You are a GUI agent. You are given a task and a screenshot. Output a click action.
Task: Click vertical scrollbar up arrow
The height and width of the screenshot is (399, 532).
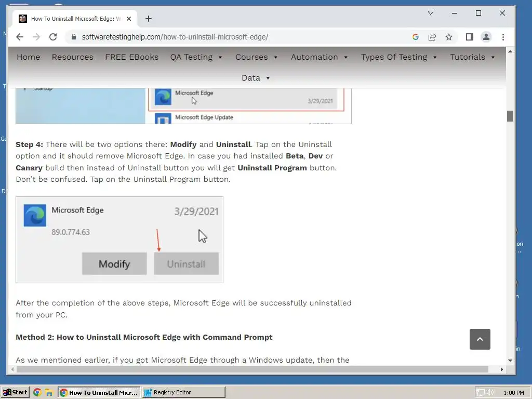click(510, 51)
